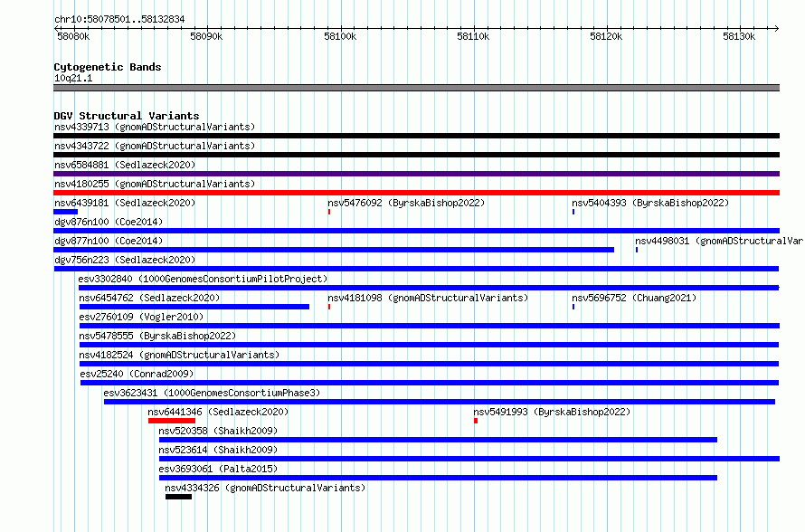This screenshot has height=532, width=805.
Task: Select the black nsv4334326 bar
Action: (179, 497)
